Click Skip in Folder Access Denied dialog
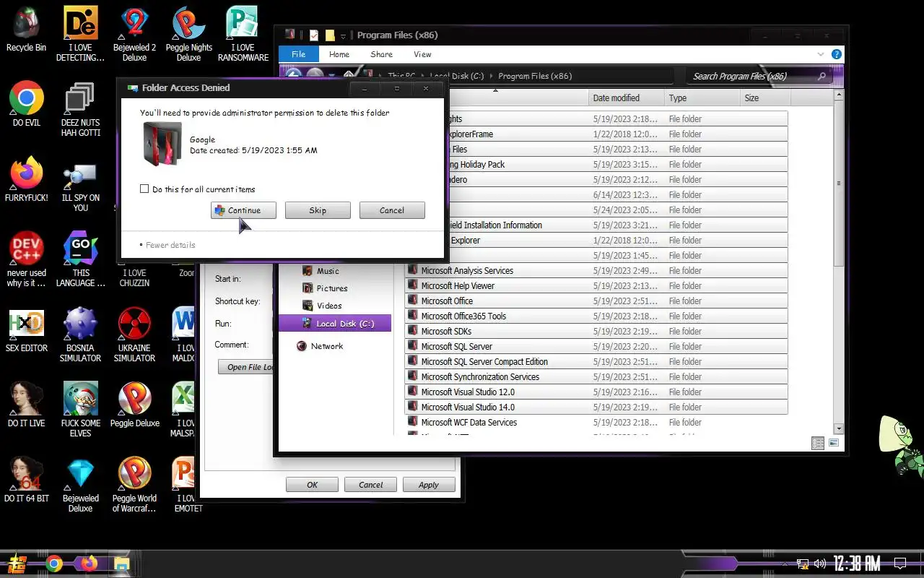Viewport: 924px width, 578px height. click(318, 210)
